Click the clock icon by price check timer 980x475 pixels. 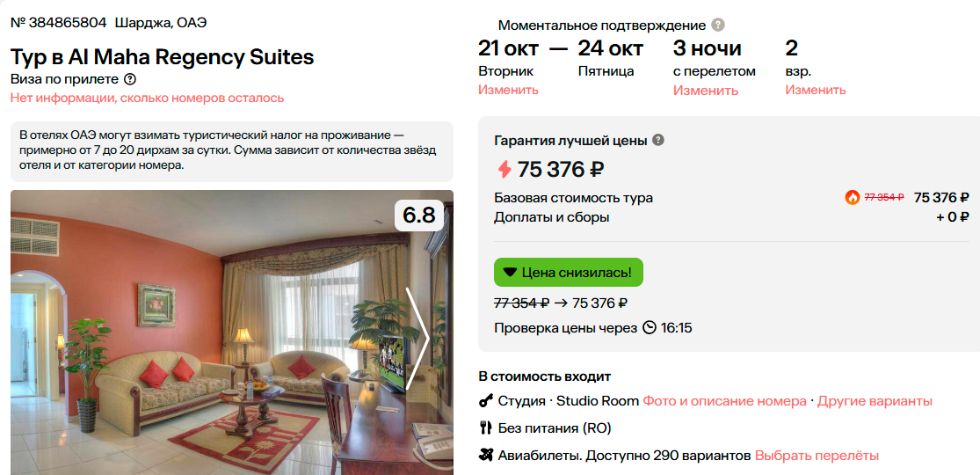(x=650, y=328)
